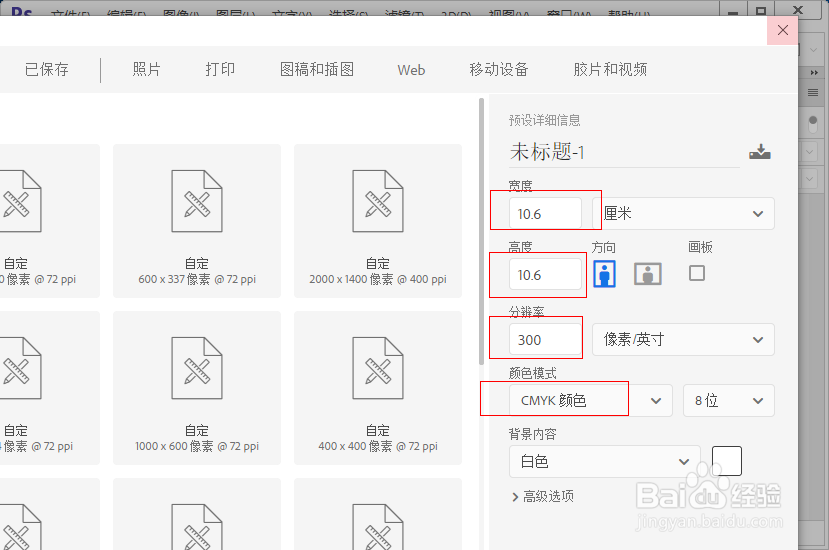
Task: Switch to the 照片 tab
Action: pyautogui.click(x=146, y=69)
